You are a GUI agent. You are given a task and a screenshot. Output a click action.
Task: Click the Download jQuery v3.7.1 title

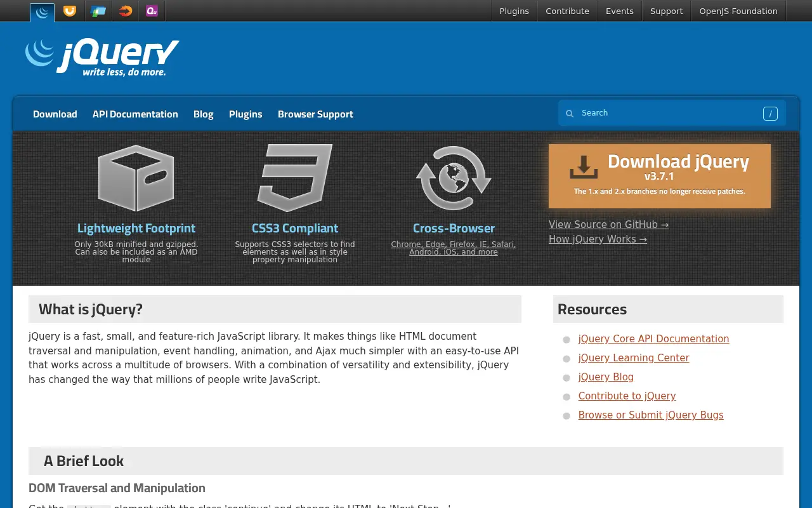678,167
